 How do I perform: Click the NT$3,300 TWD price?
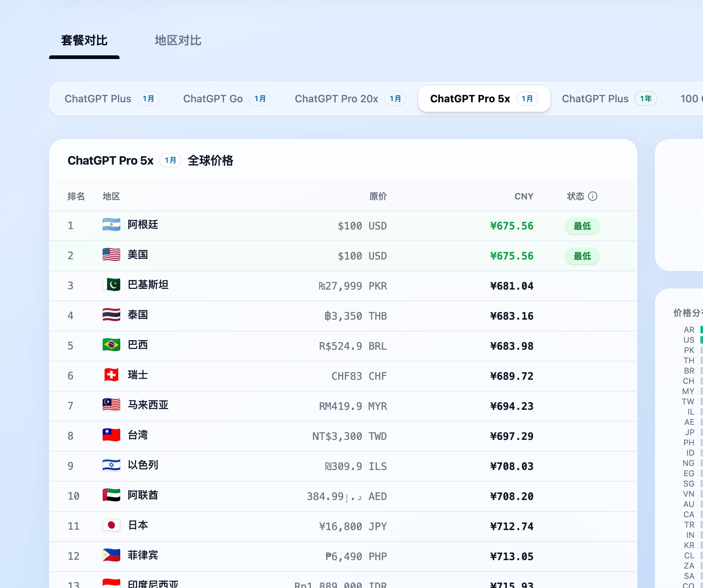(x=349, y=436)
